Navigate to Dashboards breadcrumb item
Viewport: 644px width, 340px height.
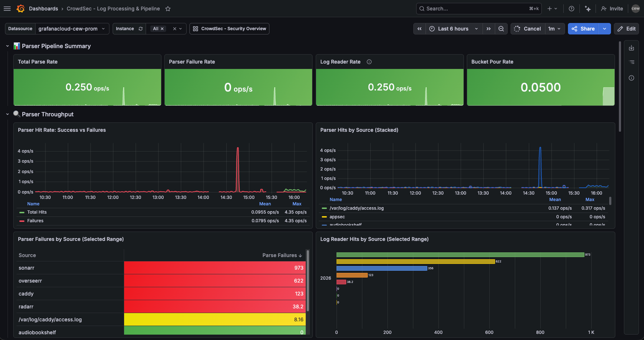pos(43,9)
